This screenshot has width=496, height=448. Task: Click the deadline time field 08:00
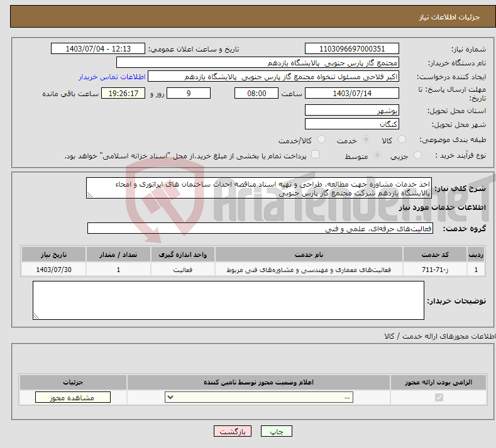tap(256, 93)
